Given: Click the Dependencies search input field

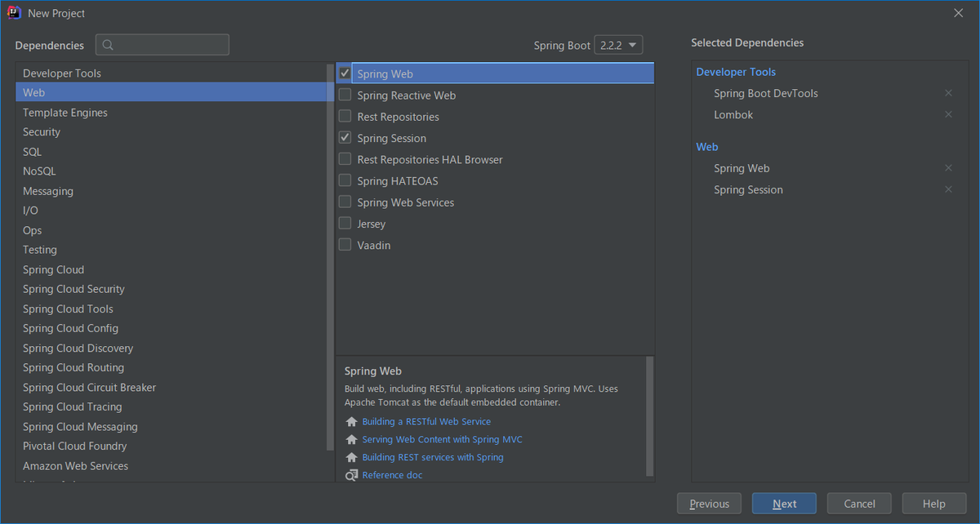Looking at the screenshot, I should click(x=163, y=45).
